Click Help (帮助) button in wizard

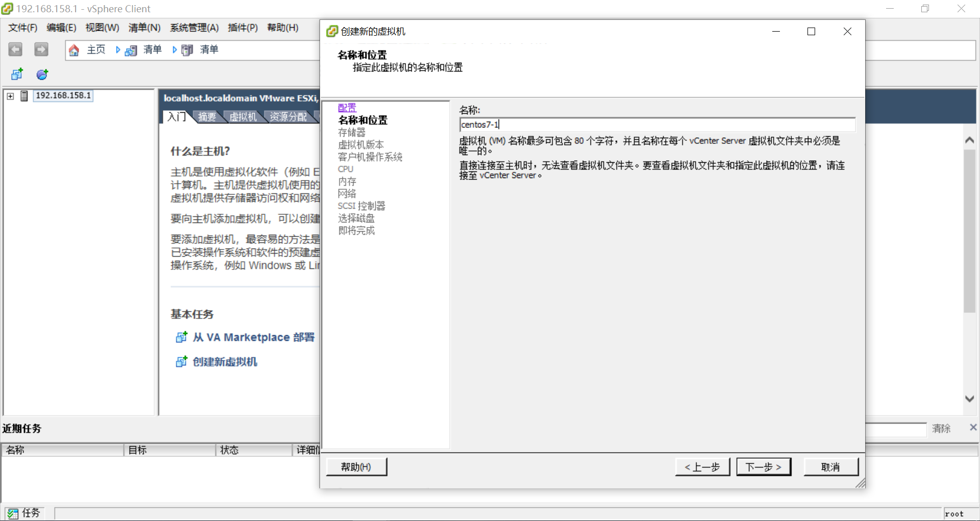click(356, 467)
